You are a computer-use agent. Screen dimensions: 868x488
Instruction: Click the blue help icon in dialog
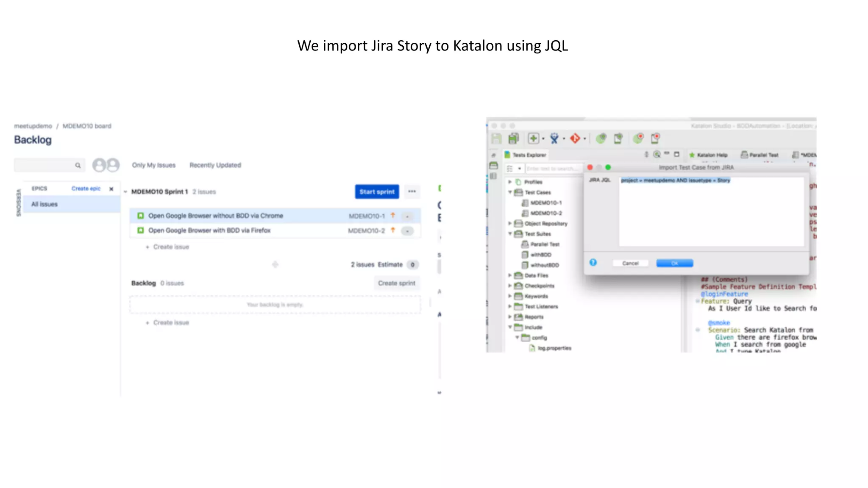click(x=593, y=263)
